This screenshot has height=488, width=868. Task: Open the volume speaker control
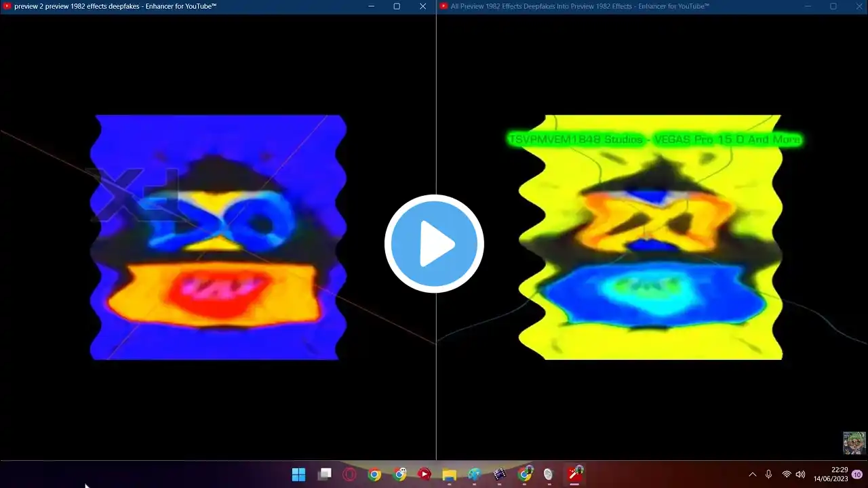coord(800,474)
